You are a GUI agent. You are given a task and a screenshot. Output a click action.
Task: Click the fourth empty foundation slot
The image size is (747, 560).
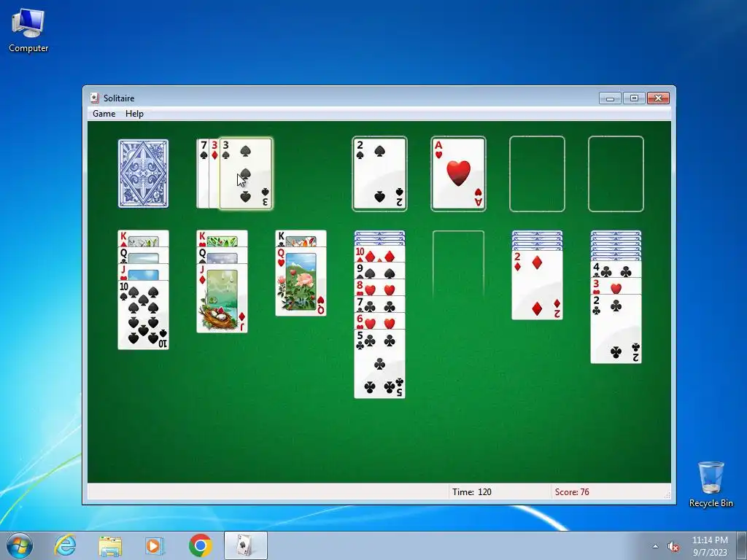point(616,174)
